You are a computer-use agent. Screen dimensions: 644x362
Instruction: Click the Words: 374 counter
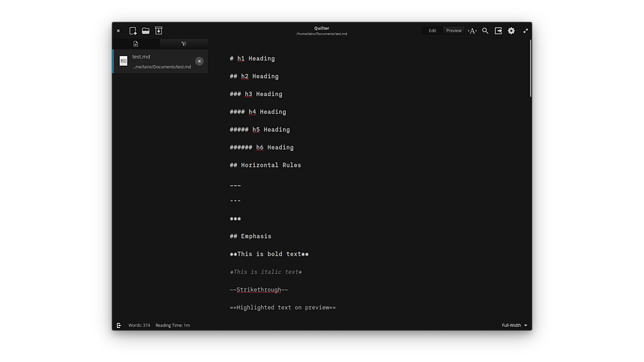[139, 325]
